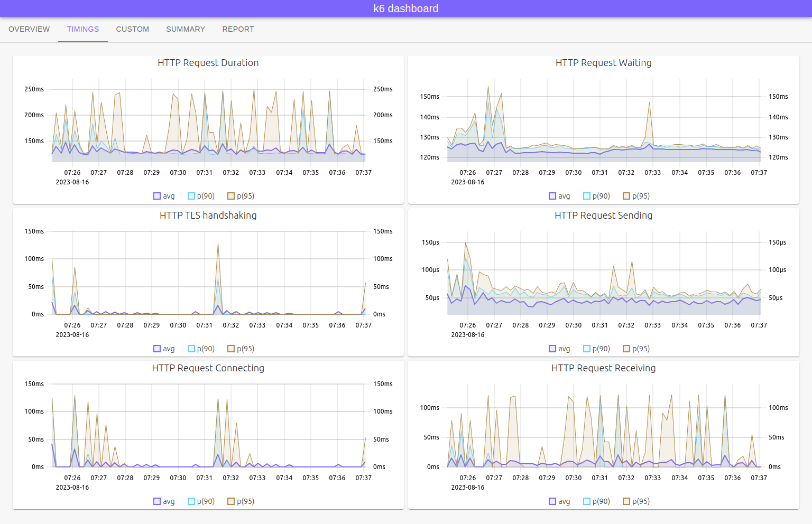Image resolution: width=812 pixels, height=524 pixels.
Task: Disable avg series in HTTP Request Sending chart
Action: pyautogui.click(x=559, y=349)
